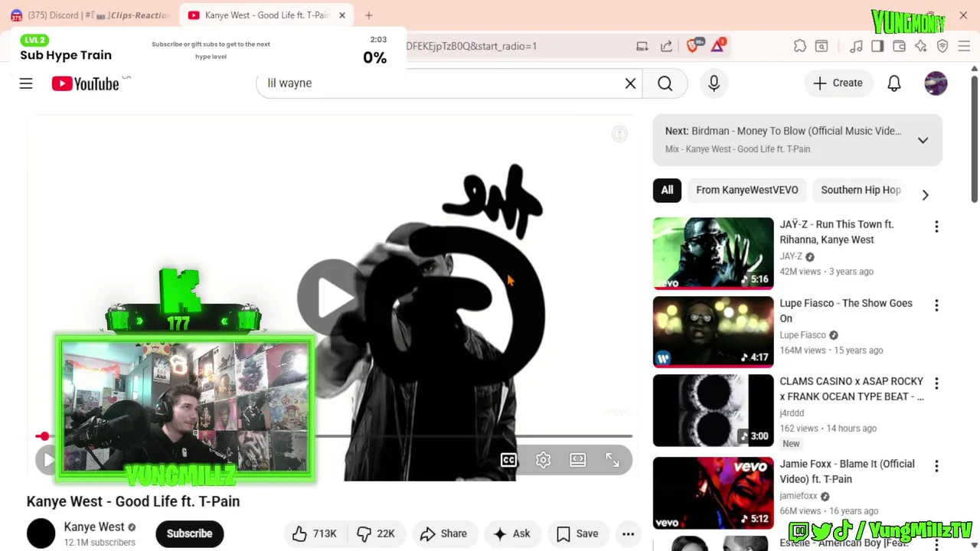This screenshot has width=980, height=551.
Task: Open the Brave Wallet icon
Action: pyautogui.click(x=899, y=46)
